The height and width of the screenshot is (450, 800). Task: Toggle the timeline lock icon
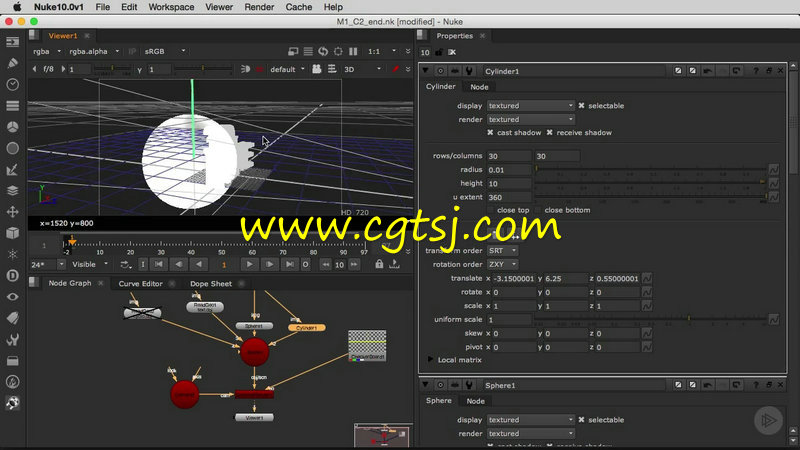pos(379,264)
